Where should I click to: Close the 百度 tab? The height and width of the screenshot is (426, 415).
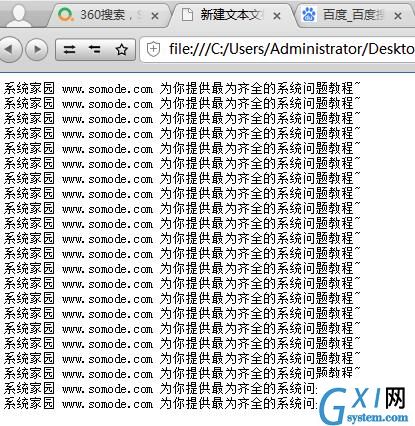pos(398,16)
